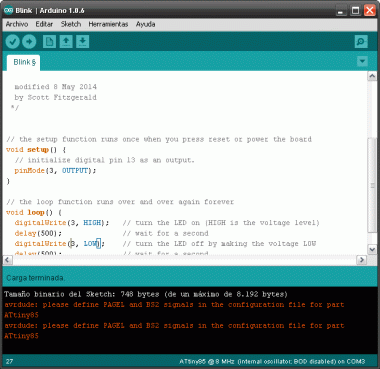Image resolution: width=380 pixels, height=369 pixels.
Task: Click the Arduino logo in title bar
Action: tap(8, 10)
